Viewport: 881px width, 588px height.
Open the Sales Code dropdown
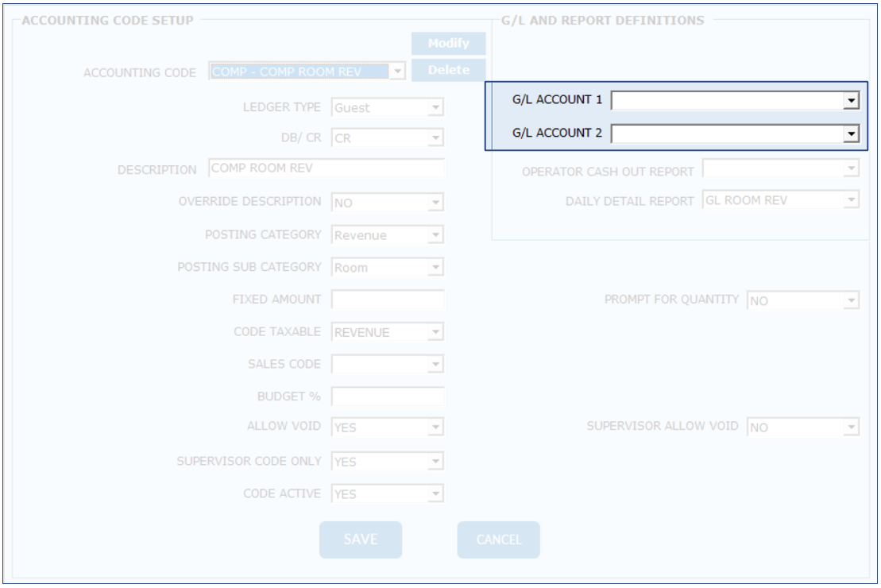click(x=435, y=365)
